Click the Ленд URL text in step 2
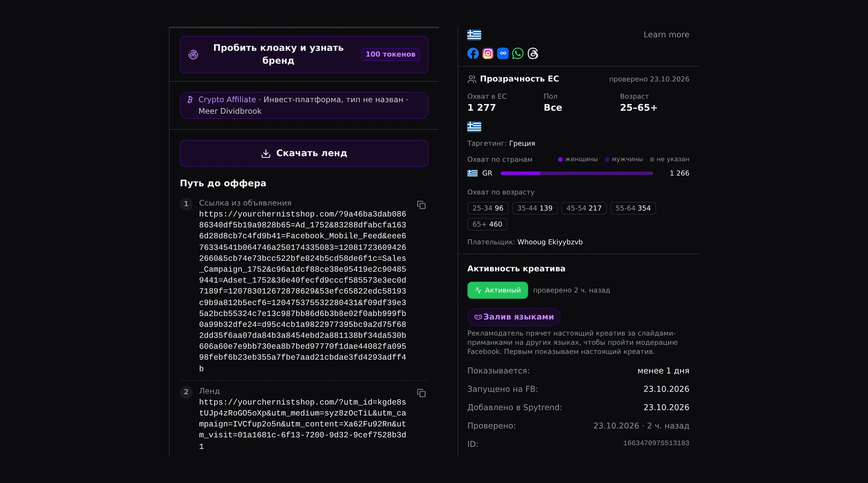Image resolution: width=868 pixels, height=483 pixels. pyautogui.click(x=302, y=424)
